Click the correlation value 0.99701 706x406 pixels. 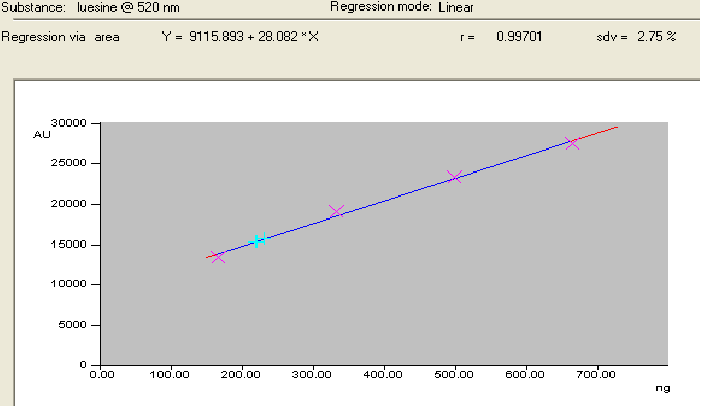pyautogui.click(x=519, y=36)
